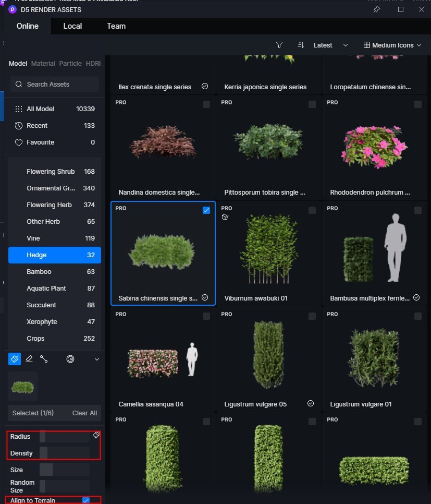Click the sort order icon
The image size is (431, 504).
tap(301, 45)
